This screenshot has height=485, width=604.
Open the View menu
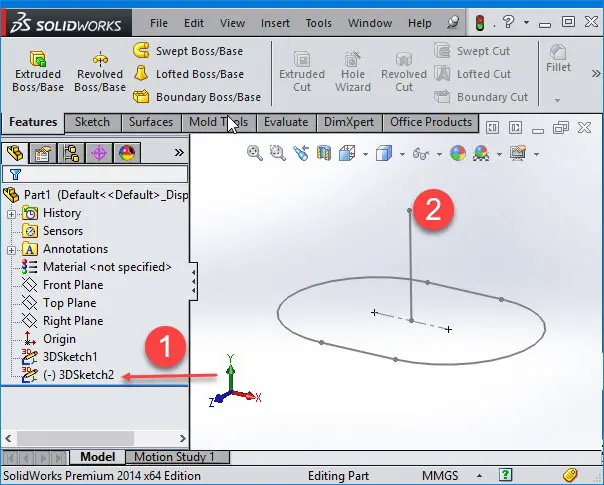[232, 23]
